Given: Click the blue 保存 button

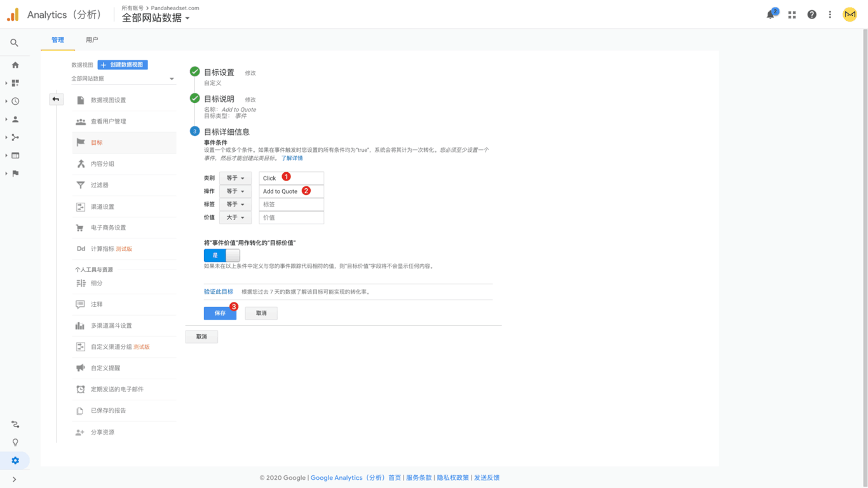Looking at the screenshot, I should pos(220,313).
